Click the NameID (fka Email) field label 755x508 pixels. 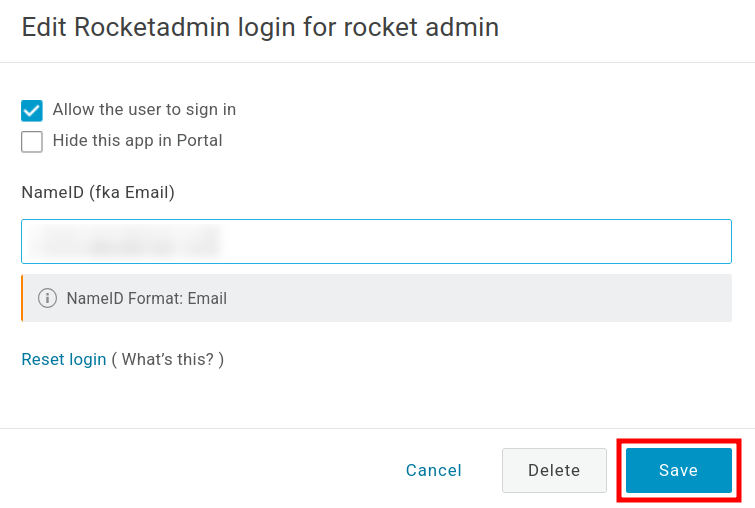click(98, 192)
